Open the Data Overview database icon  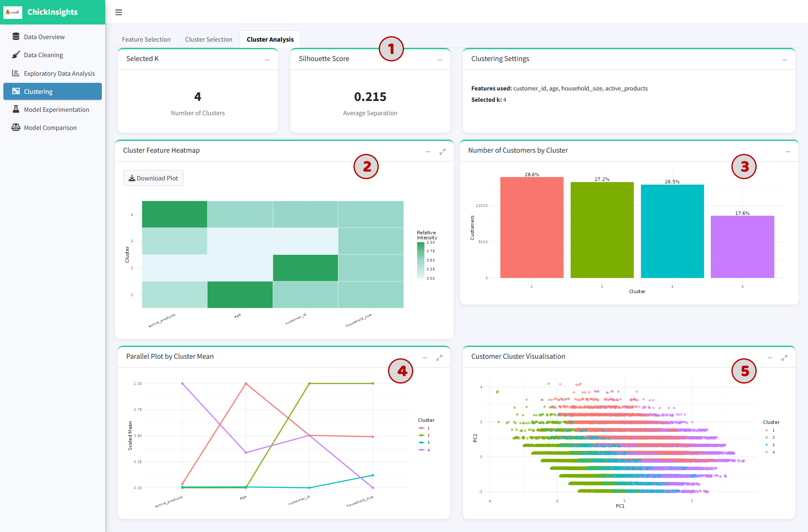(16, 37)
